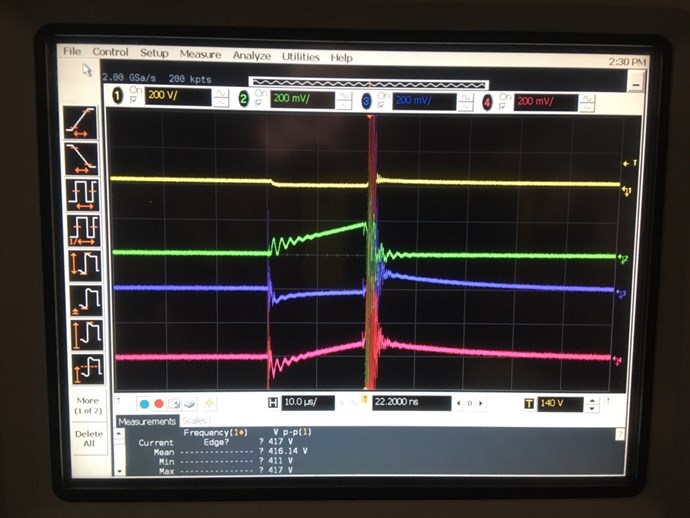Click left arrow beside the zero-delay button
690x518 pixels.
(459, 403)
